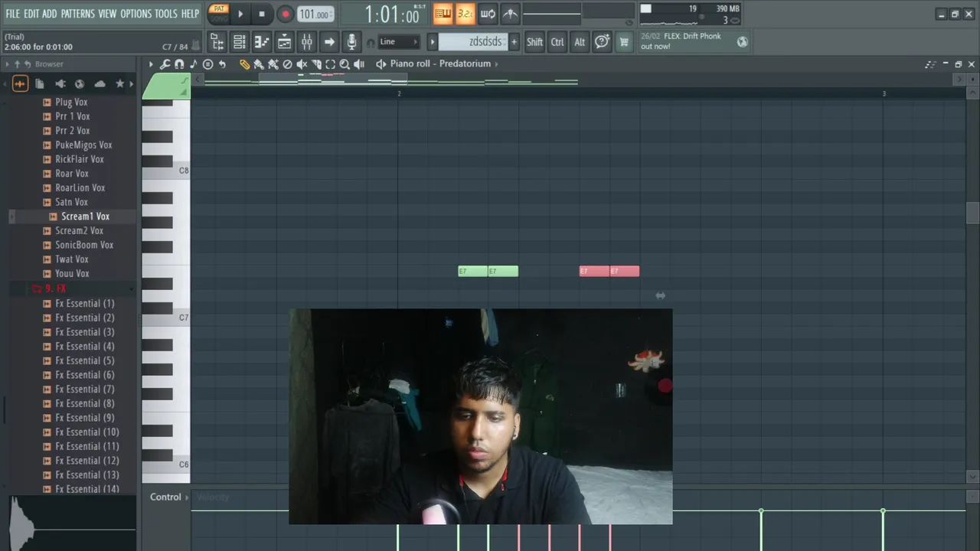
Task: Select the Paint drum-sequence tool
Action: click(273, 64)
